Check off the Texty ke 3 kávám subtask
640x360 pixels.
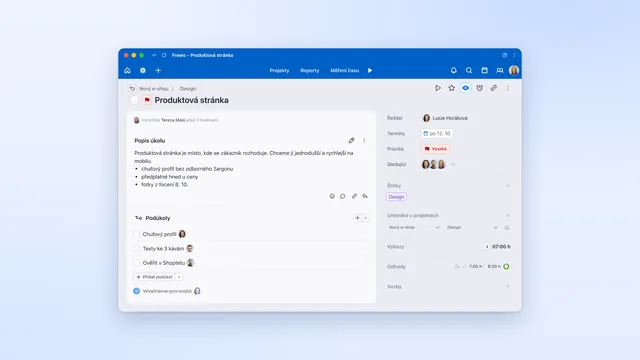tap(137, 249)
